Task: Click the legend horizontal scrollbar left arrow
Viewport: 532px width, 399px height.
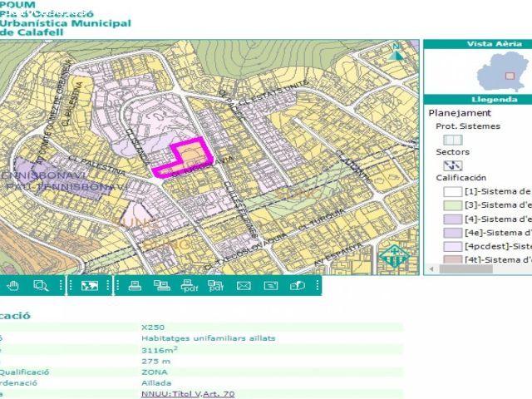Action: (431, 269)
